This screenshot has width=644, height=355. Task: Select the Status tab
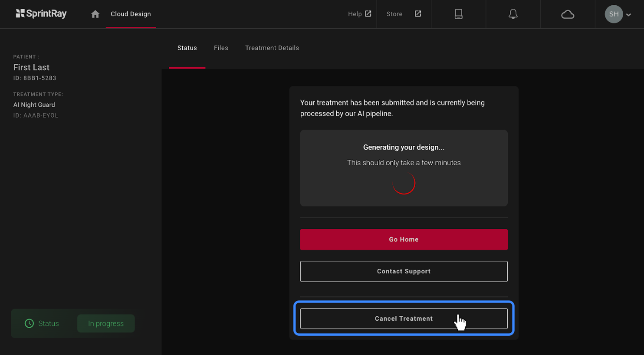point(187,48)
